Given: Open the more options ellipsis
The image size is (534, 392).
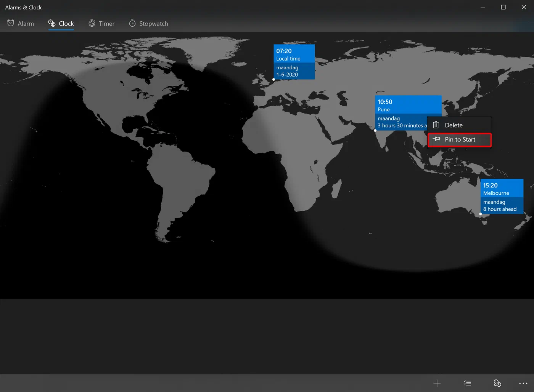Looking at the screenshot, I should click(x=523, y=383).
